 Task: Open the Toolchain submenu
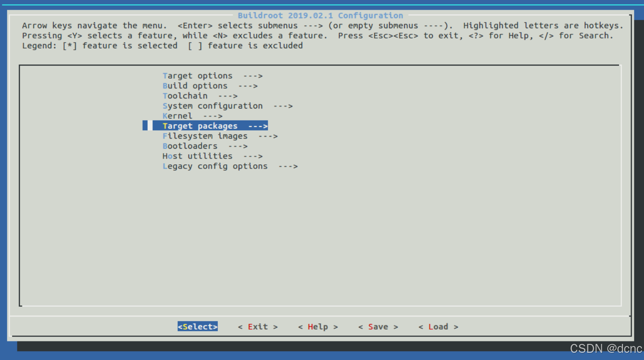pos(200,96)
